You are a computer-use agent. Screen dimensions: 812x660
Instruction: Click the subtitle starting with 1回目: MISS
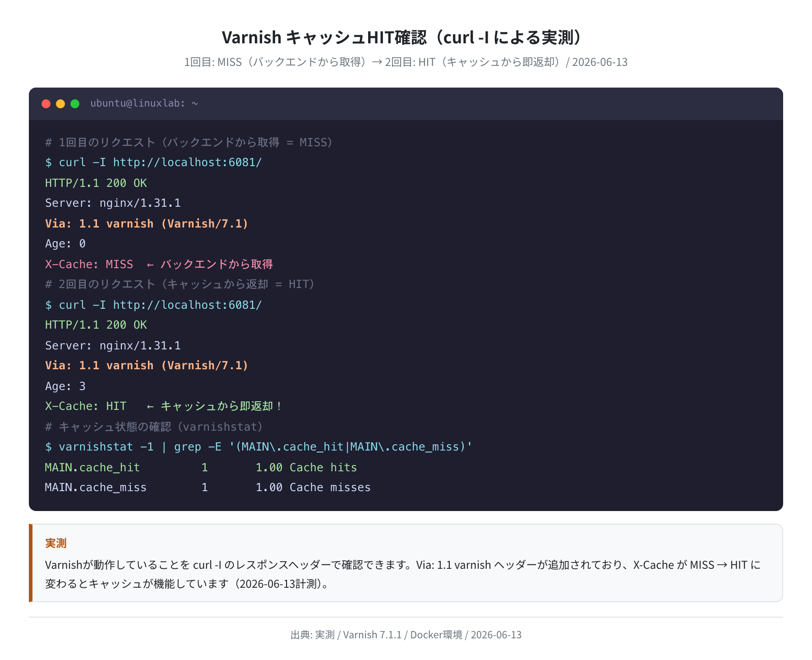pyautogui.click(x=406, y=62)
